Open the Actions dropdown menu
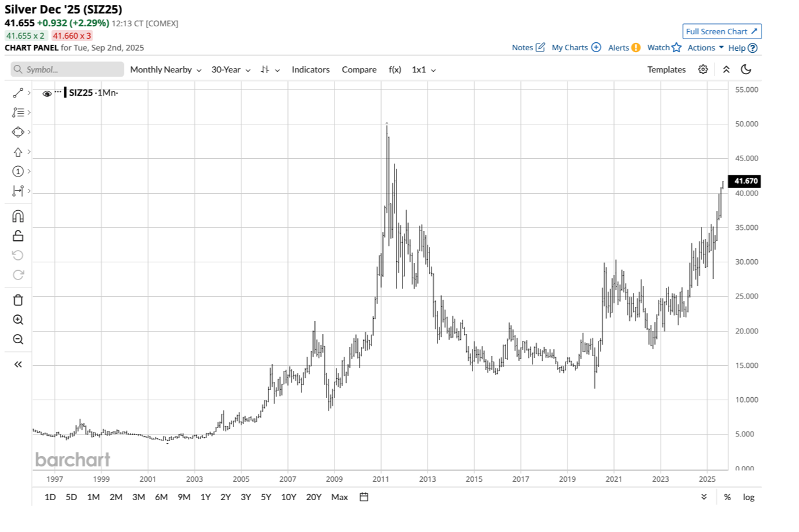Screen dimensions: 799x532 705,47
